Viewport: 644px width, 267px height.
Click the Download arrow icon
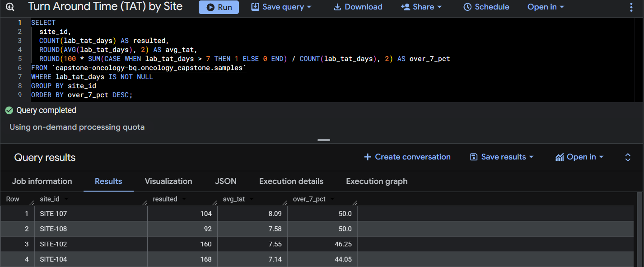(337, 7)
